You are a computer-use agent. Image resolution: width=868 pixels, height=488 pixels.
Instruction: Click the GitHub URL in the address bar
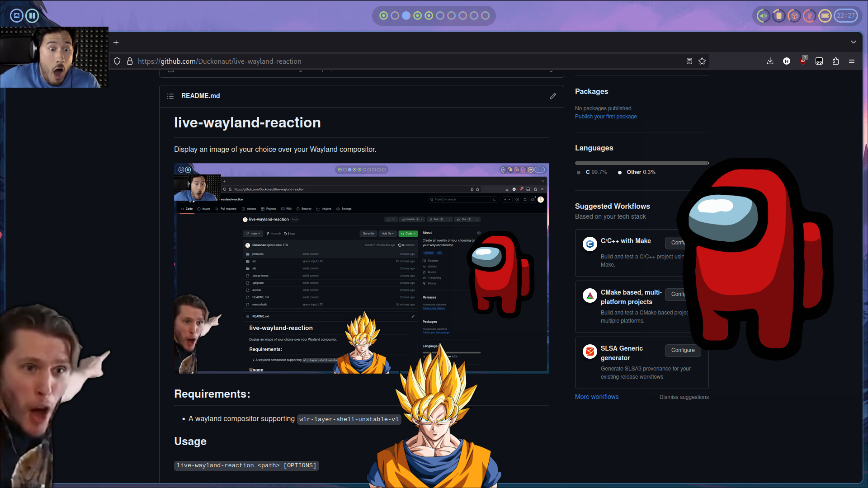219,61
